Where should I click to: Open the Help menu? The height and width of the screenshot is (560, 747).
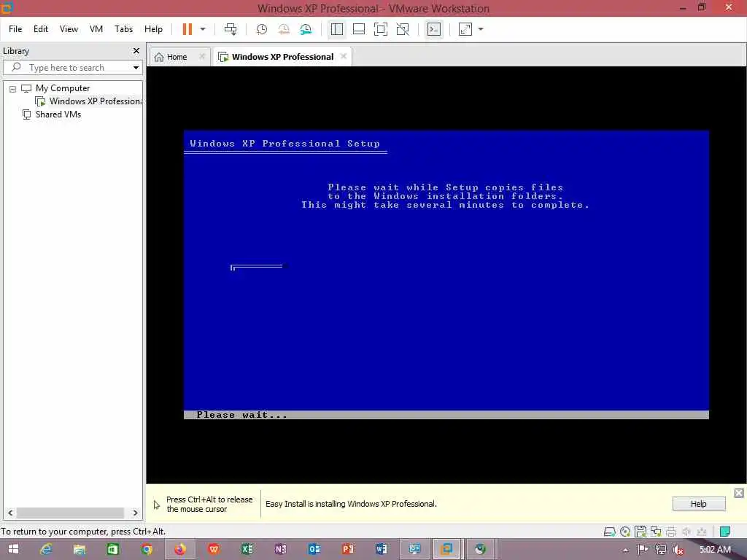[153, 29]
